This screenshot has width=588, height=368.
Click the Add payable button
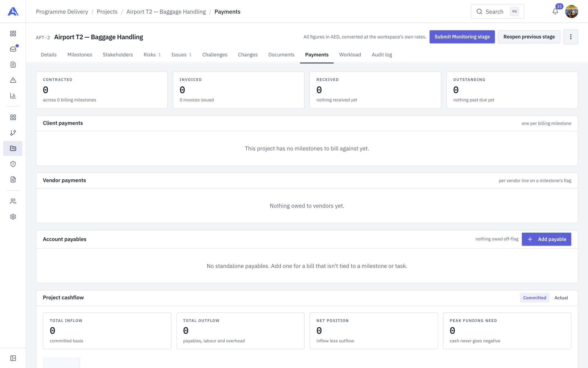tap(546, 239)
